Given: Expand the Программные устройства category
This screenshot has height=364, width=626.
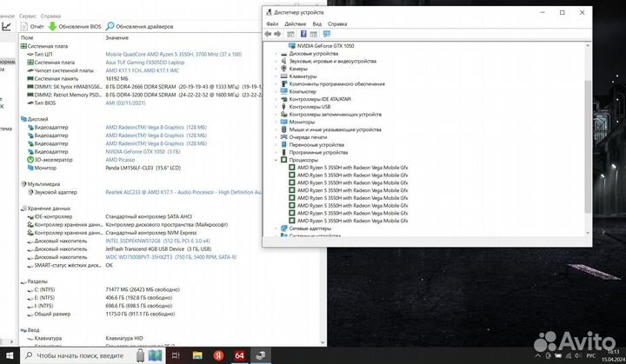Looking at the screenshot, I should coord(276,153).
